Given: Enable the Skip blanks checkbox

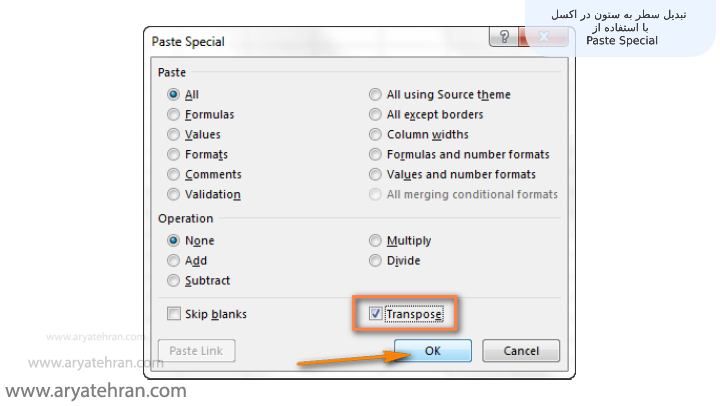Looking at the screenshot, I should 174,314.
